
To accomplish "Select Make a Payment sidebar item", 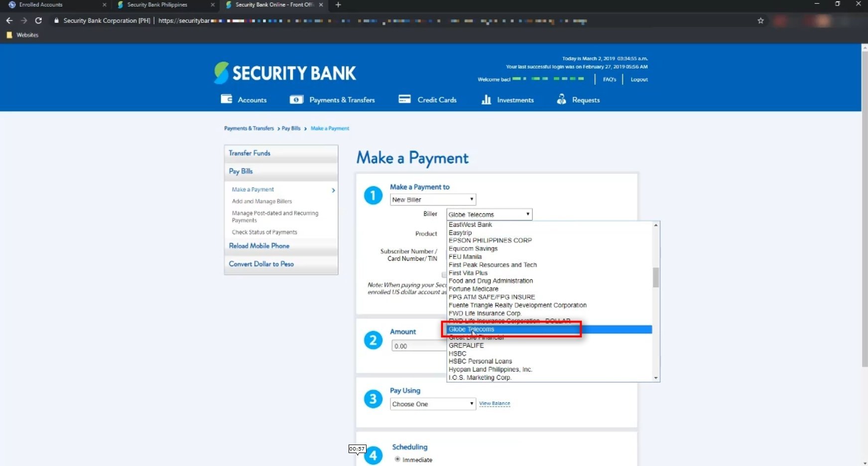I will (x=253, y=189).
